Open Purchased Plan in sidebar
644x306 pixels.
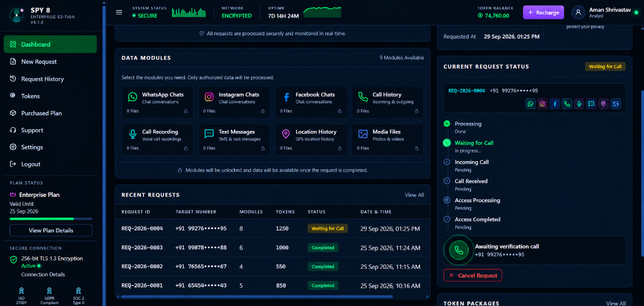[x=50, y=113]
